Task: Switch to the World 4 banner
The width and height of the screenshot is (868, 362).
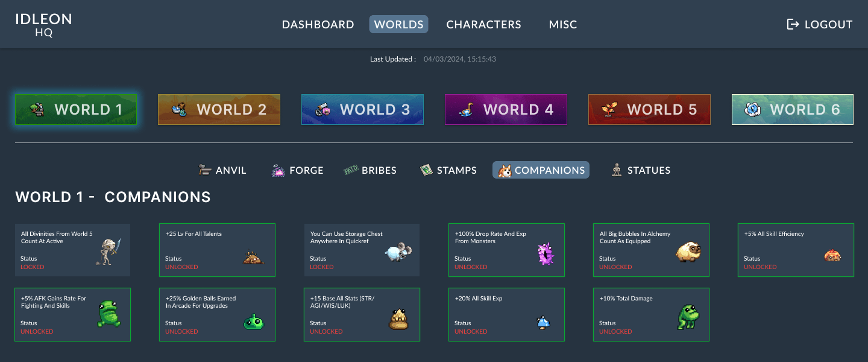Action: (506, 109)
